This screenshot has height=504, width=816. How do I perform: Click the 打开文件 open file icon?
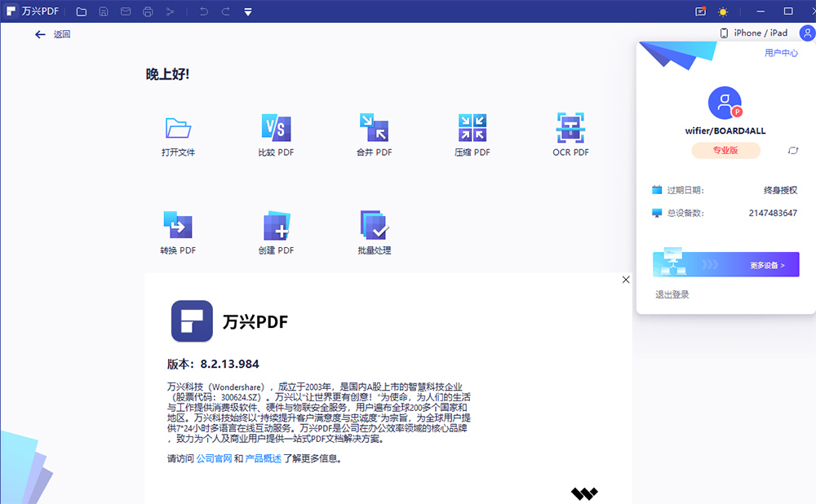tap(178, 133)
